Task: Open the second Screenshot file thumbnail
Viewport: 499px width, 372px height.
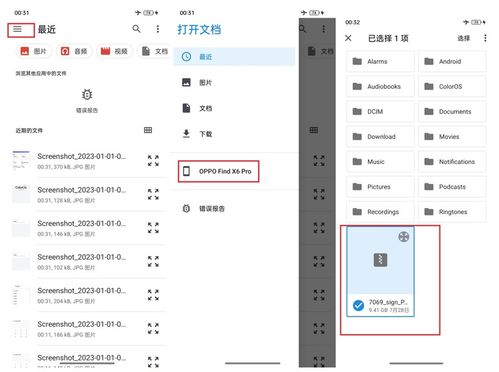Action: click(x=21, y=194)
